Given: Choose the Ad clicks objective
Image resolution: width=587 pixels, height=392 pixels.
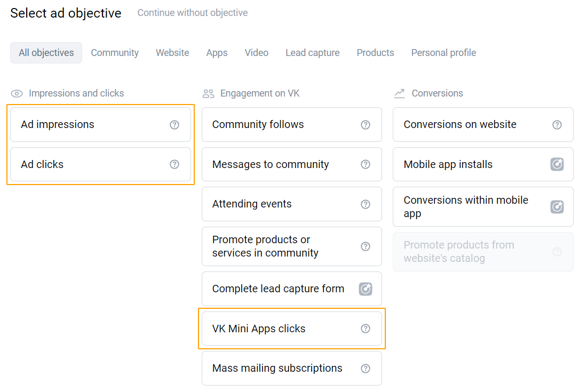Looking at the screenshot, I should [x=101, y=164].
